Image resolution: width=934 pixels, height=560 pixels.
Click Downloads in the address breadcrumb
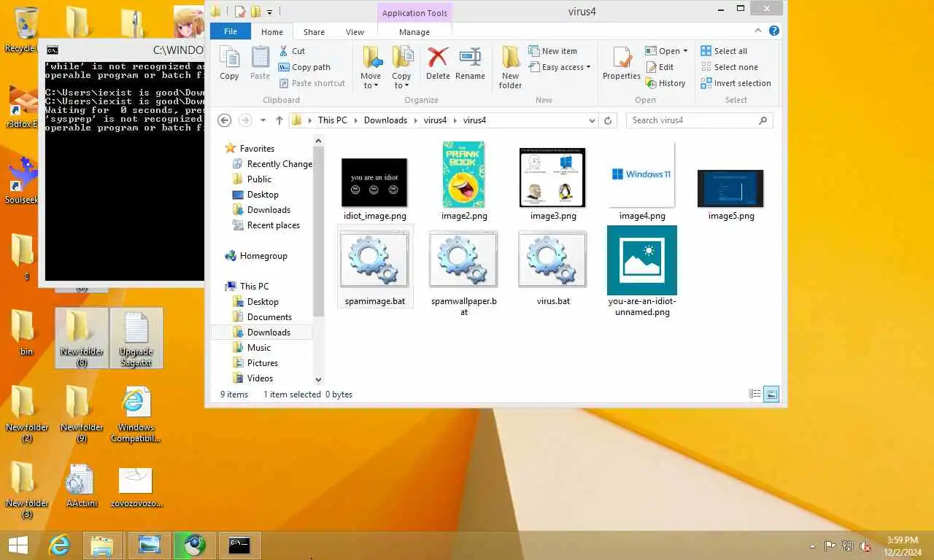point(385,120)
